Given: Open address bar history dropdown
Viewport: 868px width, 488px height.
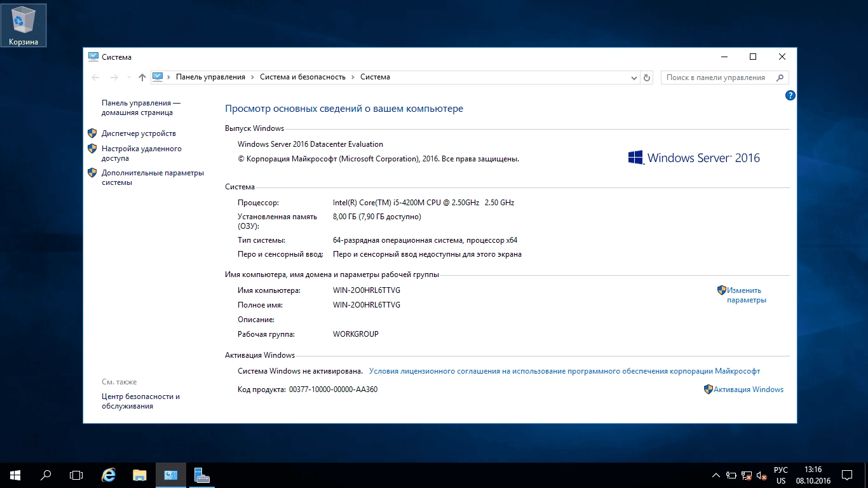Looking at the screenshot, I should point(634,78).
